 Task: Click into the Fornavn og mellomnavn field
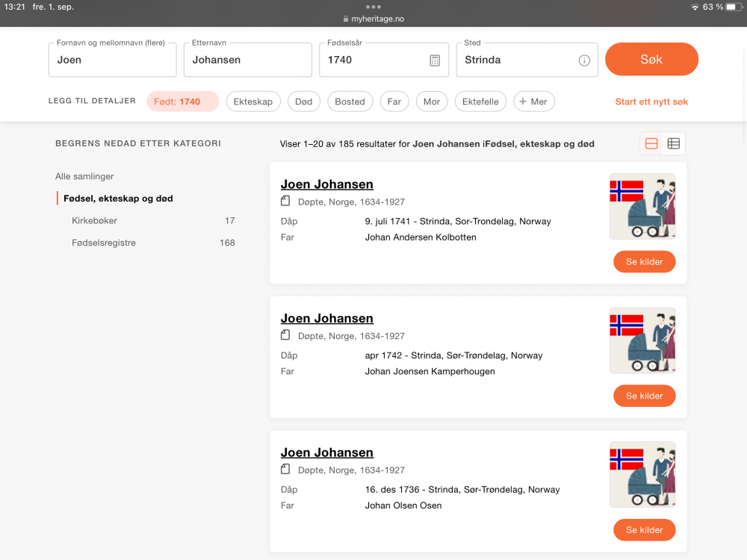click(x=112, y=60)
